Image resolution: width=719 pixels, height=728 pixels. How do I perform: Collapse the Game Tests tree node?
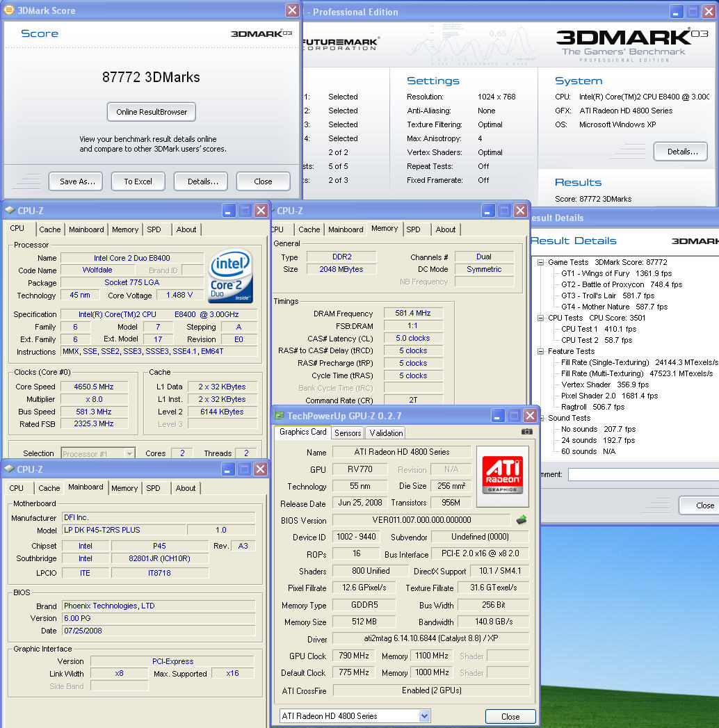pos(540,262)
